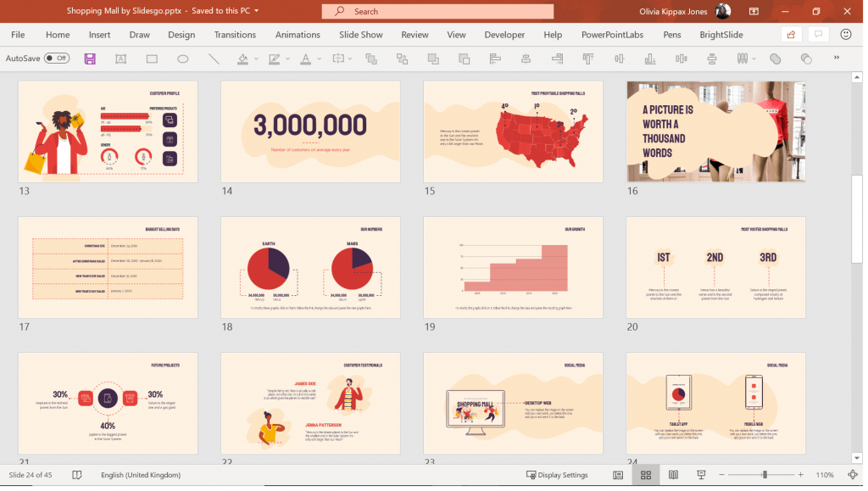868x491 pixels.
Task: Select the Rectangle shape tool
Action: click(150, 59)
